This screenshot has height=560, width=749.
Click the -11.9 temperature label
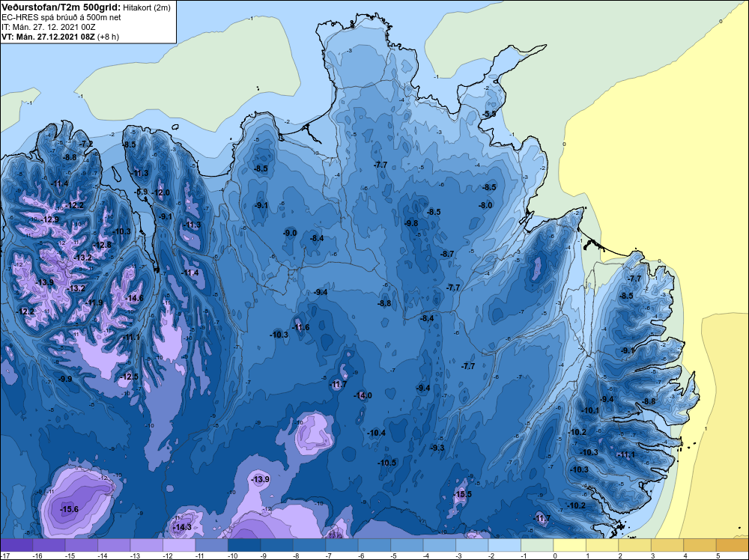coord(94,302)
